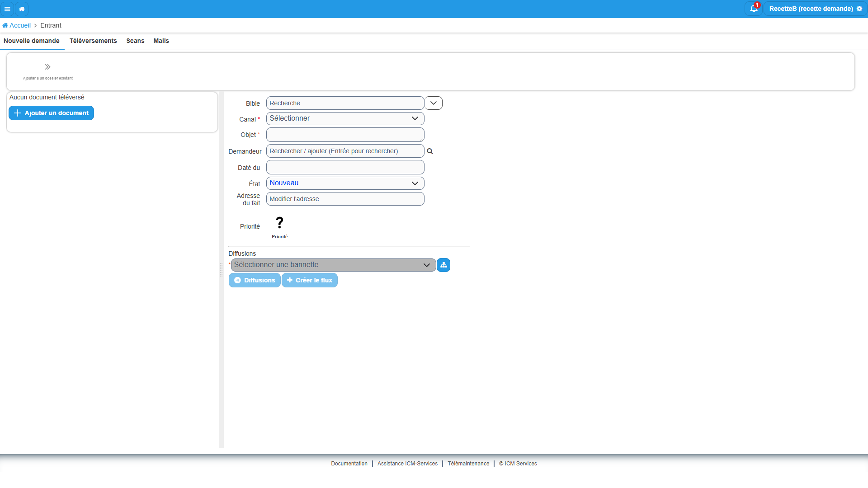
Task: Switch to the Nouvelle demande tab
Action: 32,41
